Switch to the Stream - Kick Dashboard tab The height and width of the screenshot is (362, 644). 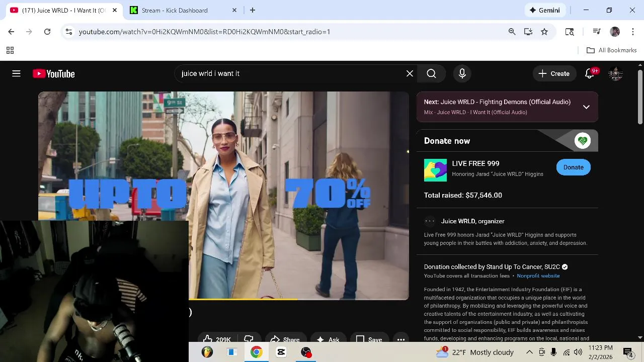point(184,10)
